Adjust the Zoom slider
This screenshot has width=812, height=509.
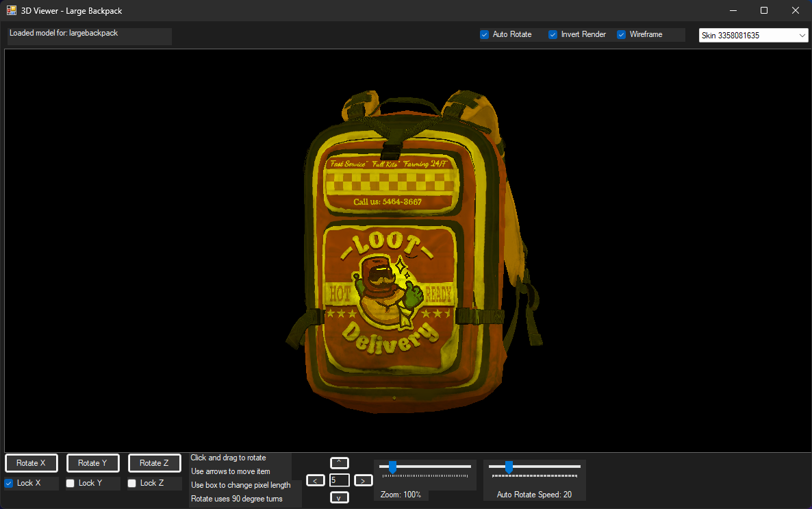[392, 468]
